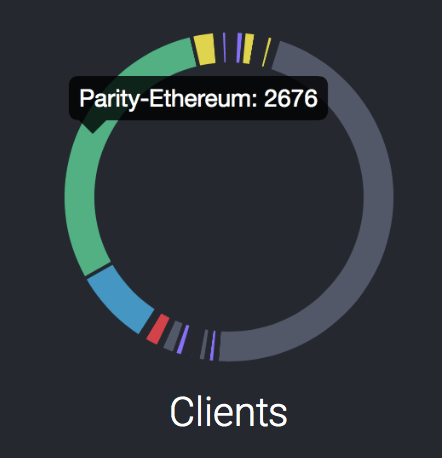Select the purple sliver touching large gray segment's bottom end

click(213, 346)
